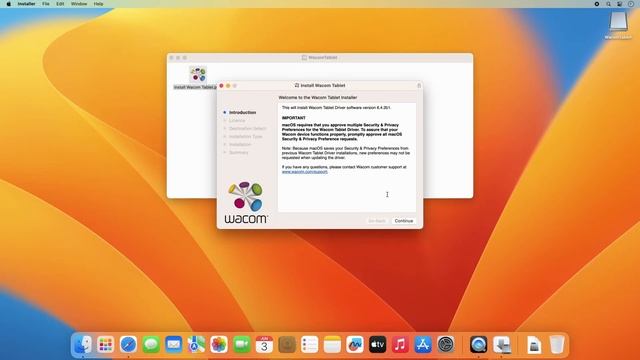Click the Continue button in the installer
The height and width of the screenshot is (360, 640).
(x=404, y=221)
